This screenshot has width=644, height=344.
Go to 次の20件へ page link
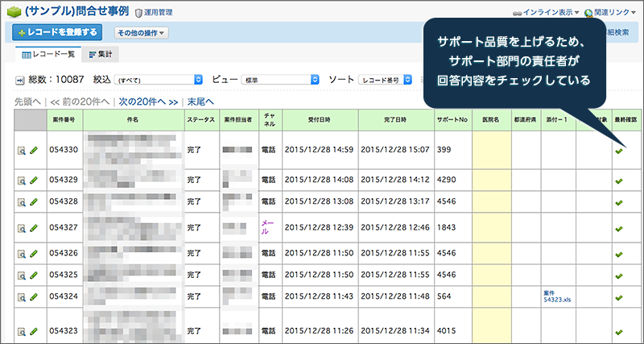point(148,102)
